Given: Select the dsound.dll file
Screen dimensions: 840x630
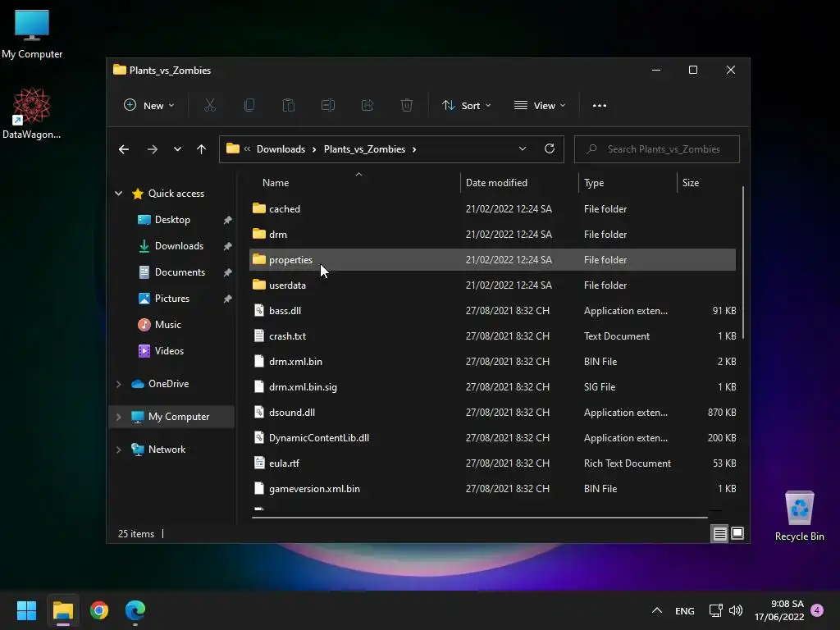Looking at the screenshot, I should (x=492, y=413).
